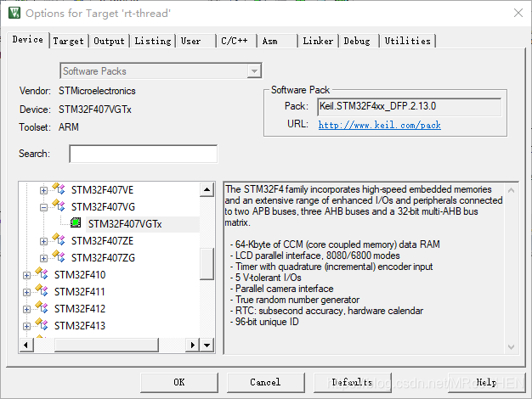
Task: Expand the STM32F410 tree node
Action: click(x=26, y=275)
